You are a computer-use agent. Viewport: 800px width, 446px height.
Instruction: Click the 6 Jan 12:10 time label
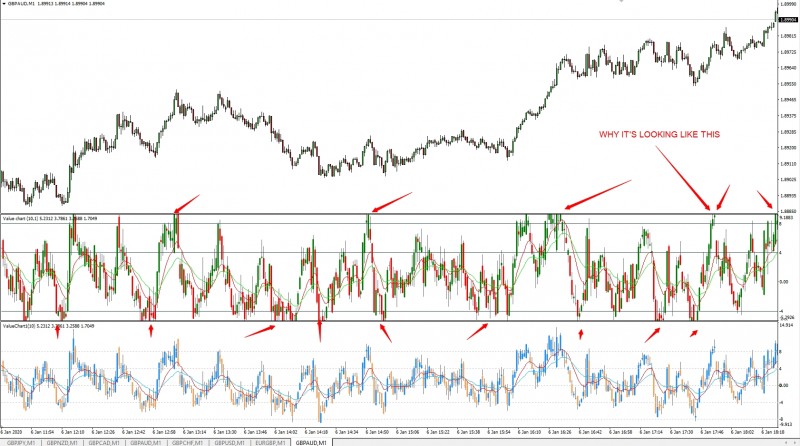click(x=73, y=432)
